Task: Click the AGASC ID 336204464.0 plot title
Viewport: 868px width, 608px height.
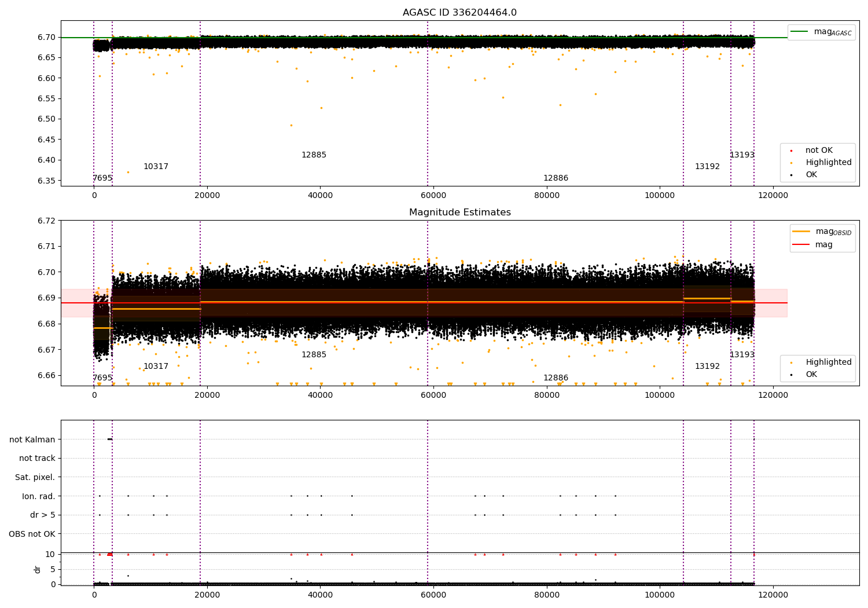Action: pos(459,13)
